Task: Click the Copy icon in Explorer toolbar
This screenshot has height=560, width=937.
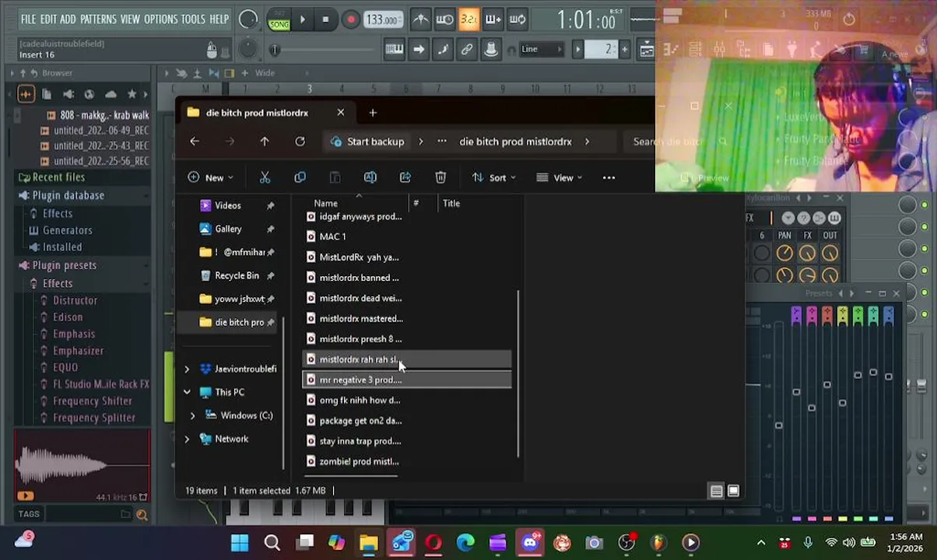Action: pos(300,178)
